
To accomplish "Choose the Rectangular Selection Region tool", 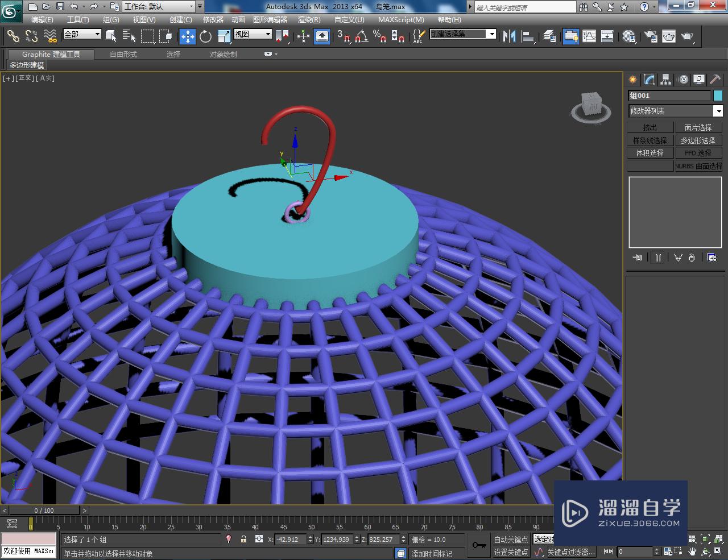I will tap(148, 36).
